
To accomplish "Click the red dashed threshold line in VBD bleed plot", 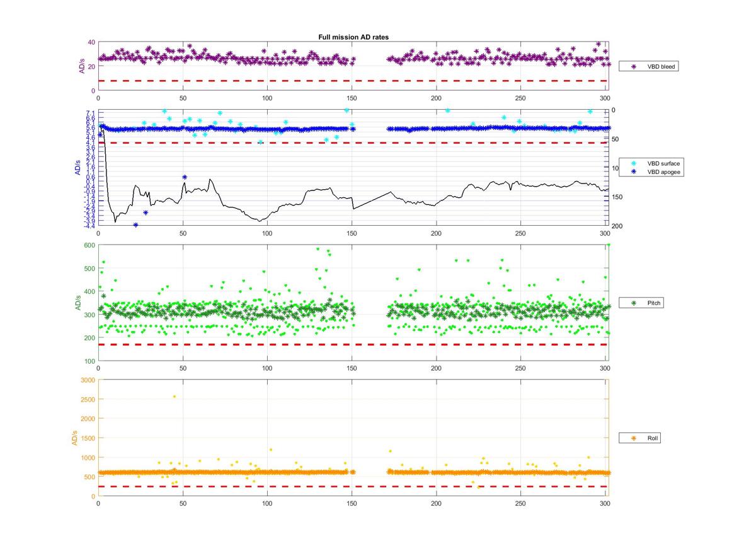I will coord(353,81).
